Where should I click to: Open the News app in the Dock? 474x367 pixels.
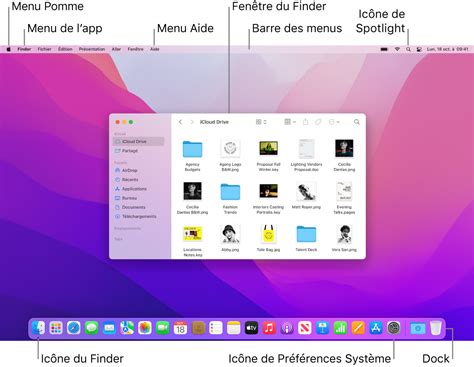[x=305, y=328]
